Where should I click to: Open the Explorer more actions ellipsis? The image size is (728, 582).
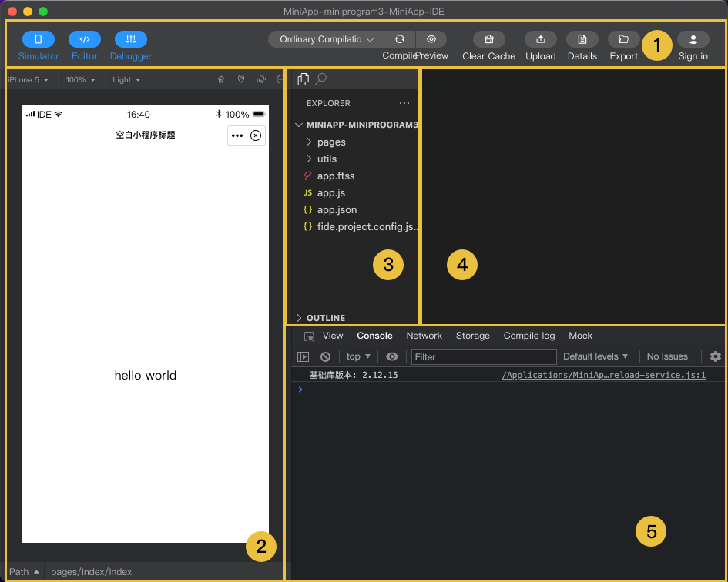404,103
